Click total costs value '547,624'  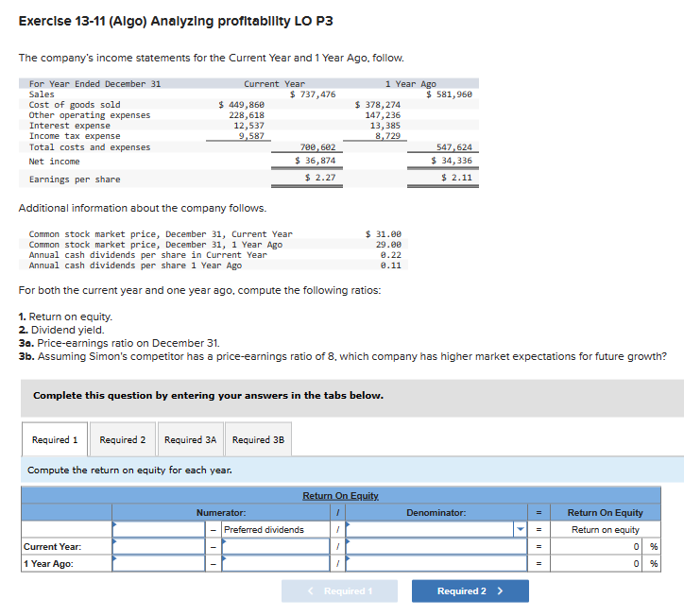pyautogui.click(x=454, y=147)
